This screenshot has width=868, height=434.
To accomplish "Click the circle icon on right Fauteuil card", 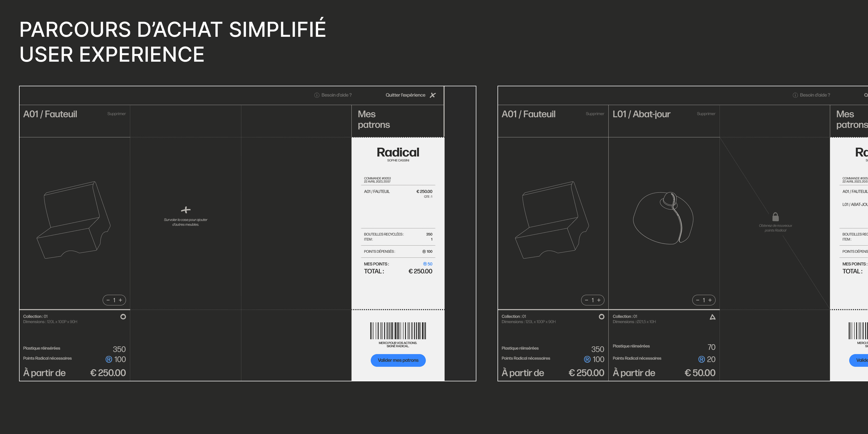I will [x=602, y=317].
